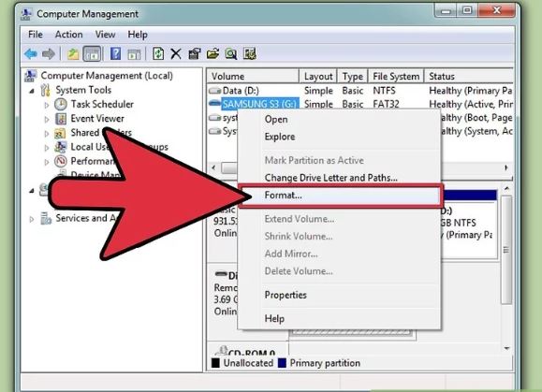Expand the Task Scheduler tree node

pyautogui.click(x=47, y=105)
